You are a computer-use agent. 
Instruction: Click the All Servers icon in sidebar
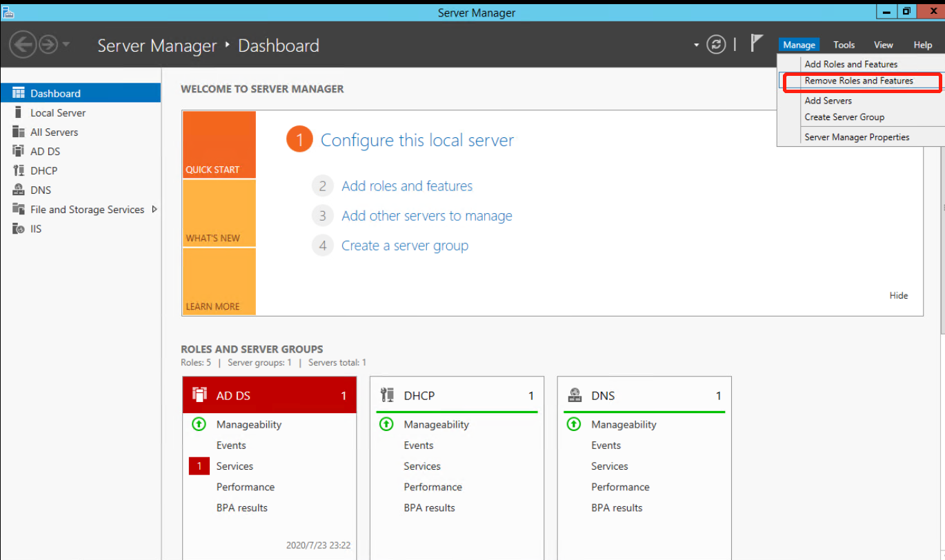(50, 132)
